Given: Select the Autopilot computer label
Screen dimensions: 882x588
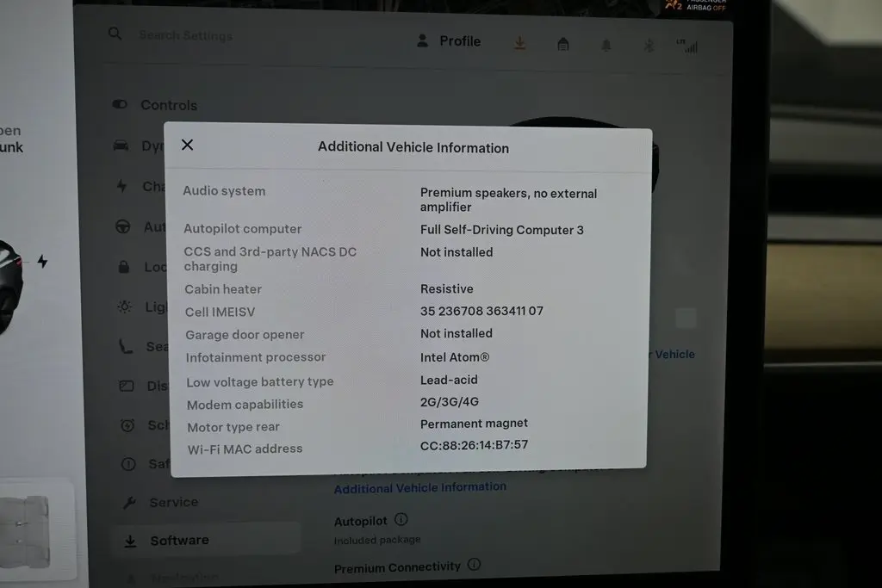Looking at the screenshot, I should [242, 229].
